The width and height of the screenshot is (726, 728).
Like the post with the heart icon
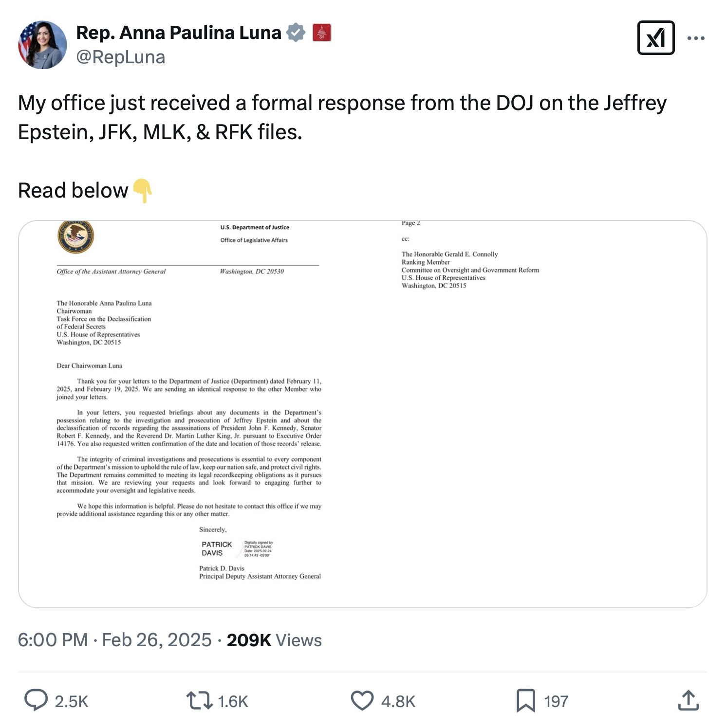tap(362, 701)
